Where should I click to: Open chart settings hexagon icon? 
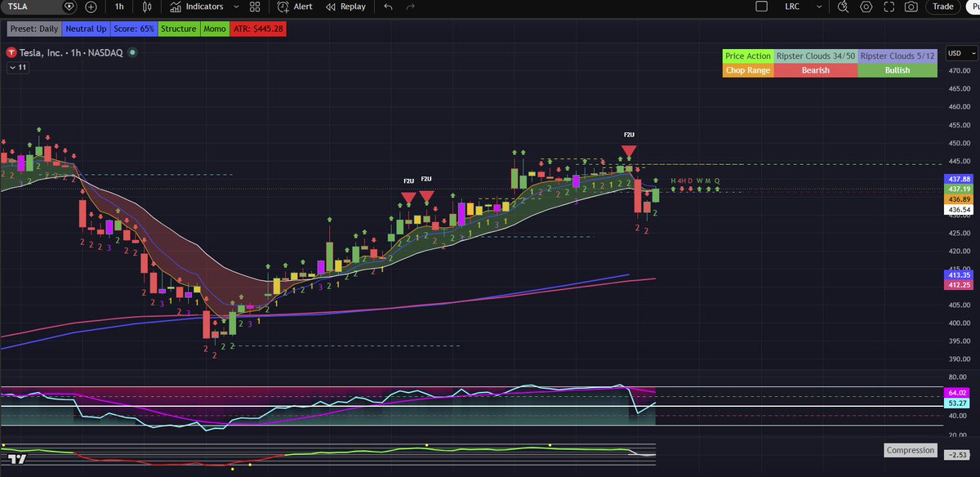(x=866, y=7)
